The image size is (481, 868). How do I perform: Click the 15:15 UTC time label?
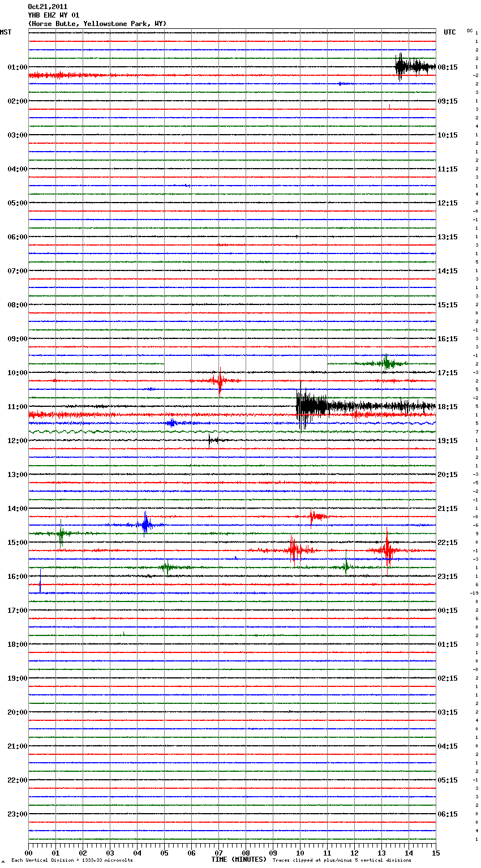point(448,305)
